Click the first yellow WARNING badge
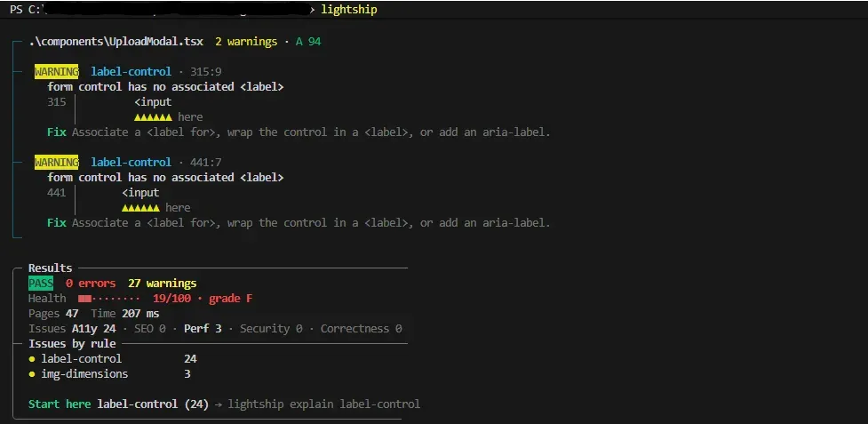The image size is (868, 424). [57, 71]
